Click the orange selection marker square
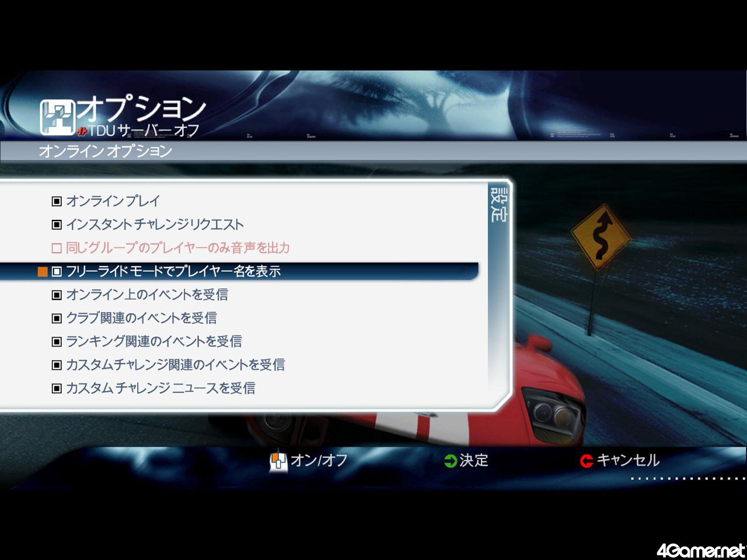This screenshot has height=560, width=747. pyautogui.click(x=43, y=271)
